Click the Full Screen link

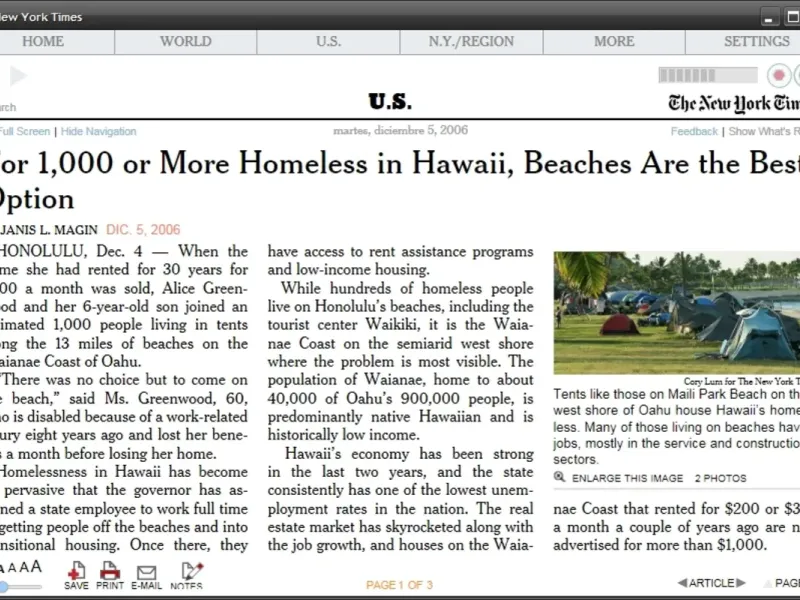pyautogui.click(x=24, y=132)
